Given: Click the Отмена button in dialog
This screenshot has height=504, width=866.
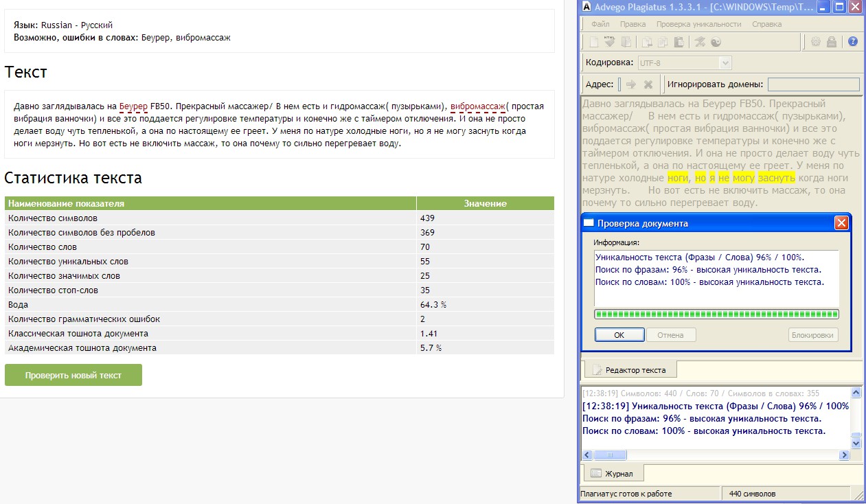Looking at the screenshot, I should point(671,335).
